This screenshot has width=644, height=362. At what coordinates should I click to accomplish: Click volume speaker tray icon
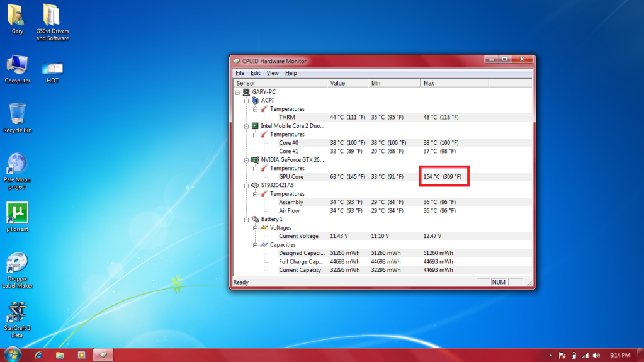coord(596,356)
